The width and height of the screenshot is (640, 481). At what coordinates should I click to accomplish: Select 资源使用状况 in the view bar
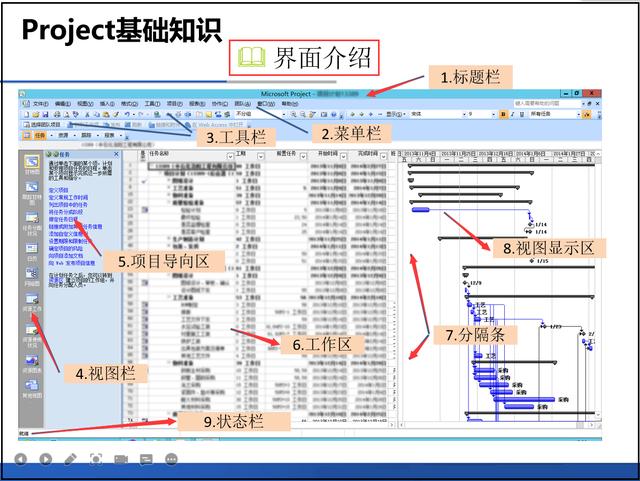(32, 336)
